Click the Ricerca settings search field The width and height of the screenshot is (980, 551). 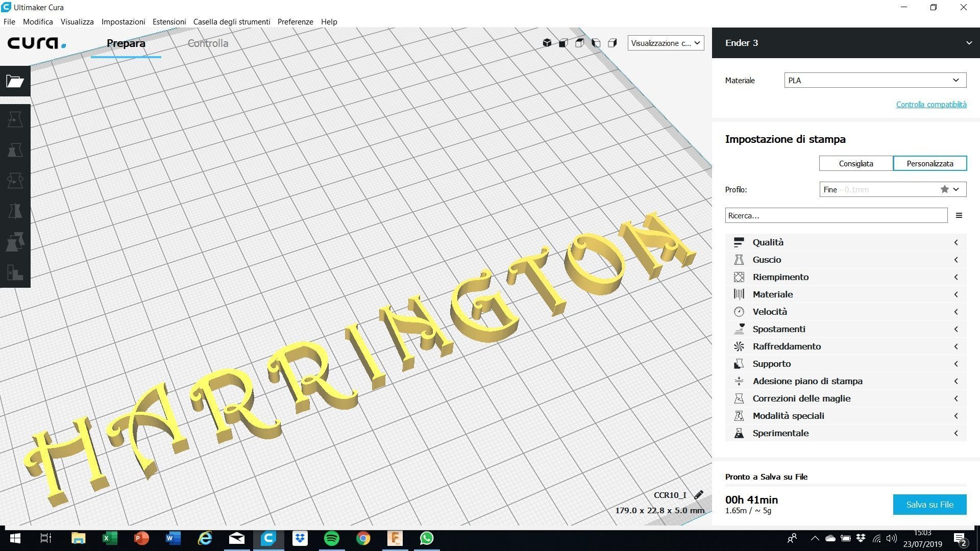836,215
